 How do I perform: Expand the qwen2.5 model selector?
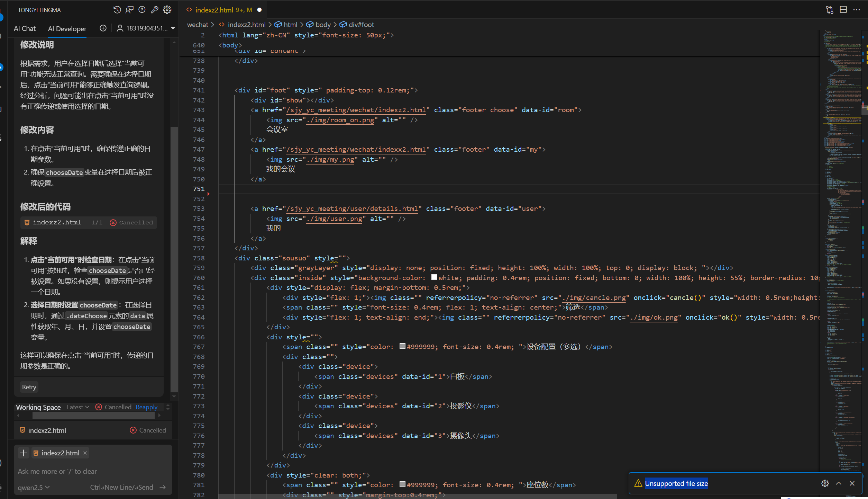pyautogui.click(x=34, y=487)
